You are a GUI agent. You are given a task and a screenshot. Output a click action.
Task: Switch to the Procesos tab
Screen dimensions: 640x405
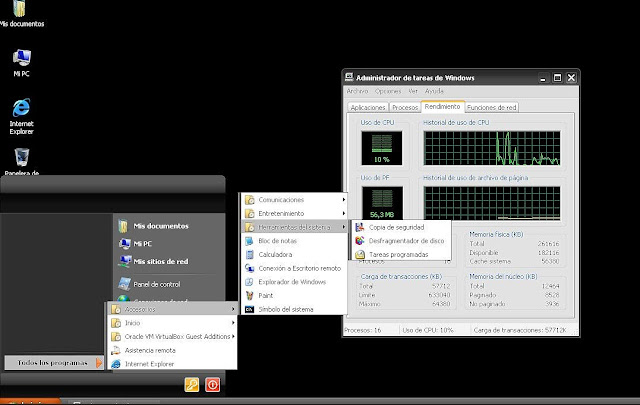[x=404, y=107]
